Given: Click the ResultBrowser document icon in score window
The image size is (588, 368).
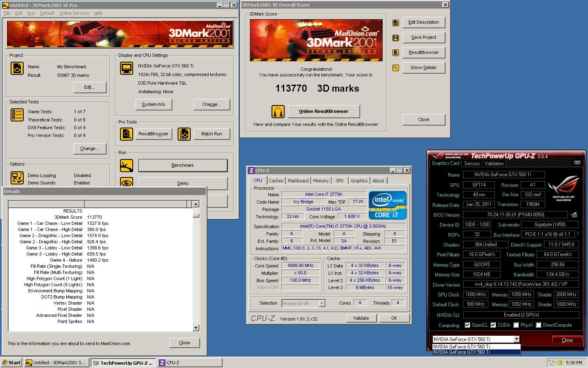Looking at the screenshot, I should (395, 53).
